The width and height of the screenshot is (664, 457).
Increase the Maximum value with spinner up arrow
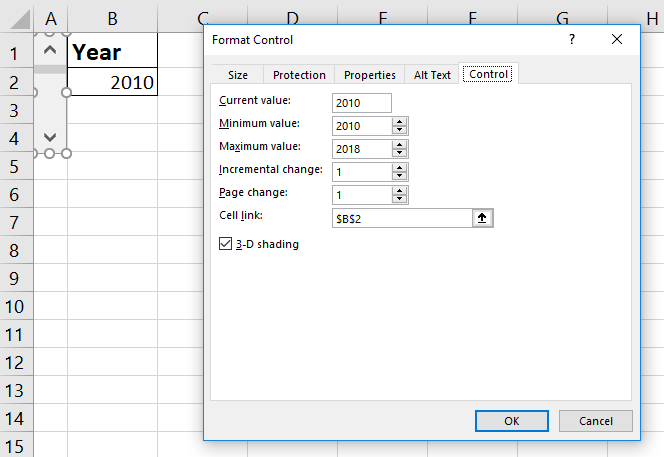point(399,144)
